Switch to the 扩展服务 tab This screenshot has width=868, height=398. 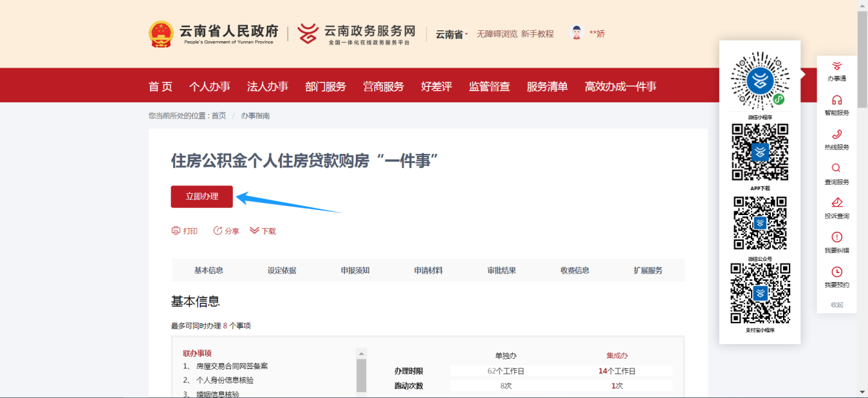pyautogui.click(x=648, y=270)
